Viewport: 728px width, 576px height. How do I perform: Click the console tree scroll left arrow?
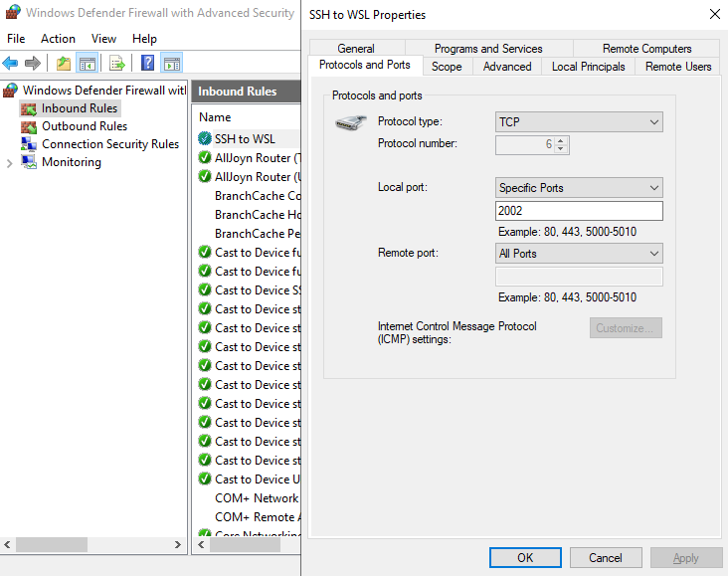point(7,544)
